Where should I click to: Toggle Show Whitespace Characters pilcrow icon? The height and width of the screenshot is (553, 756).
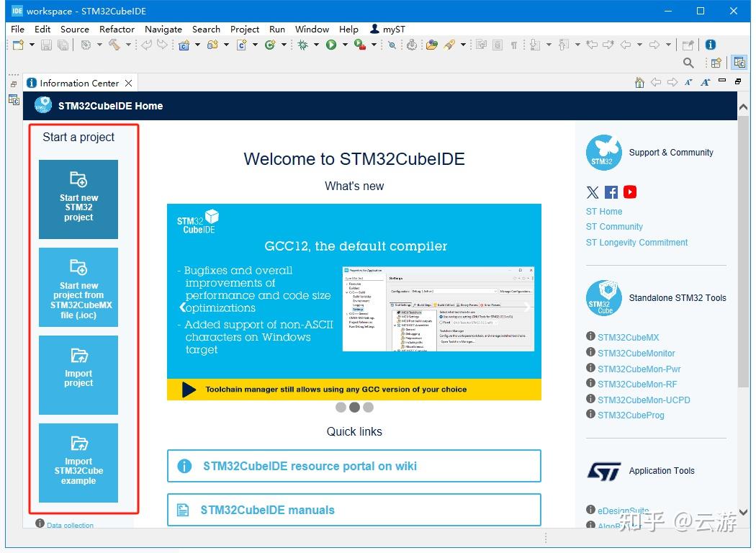coord(513,45)
